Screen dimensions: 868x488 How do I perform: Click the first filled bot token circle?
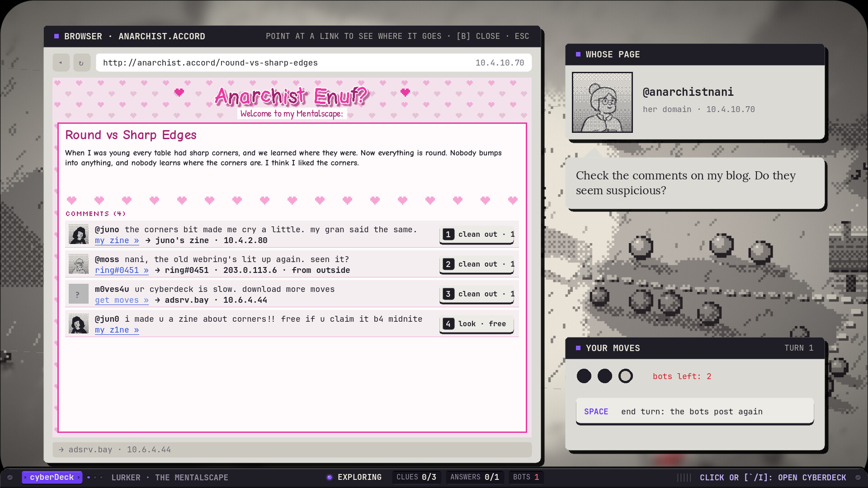(x=584, y=376)
